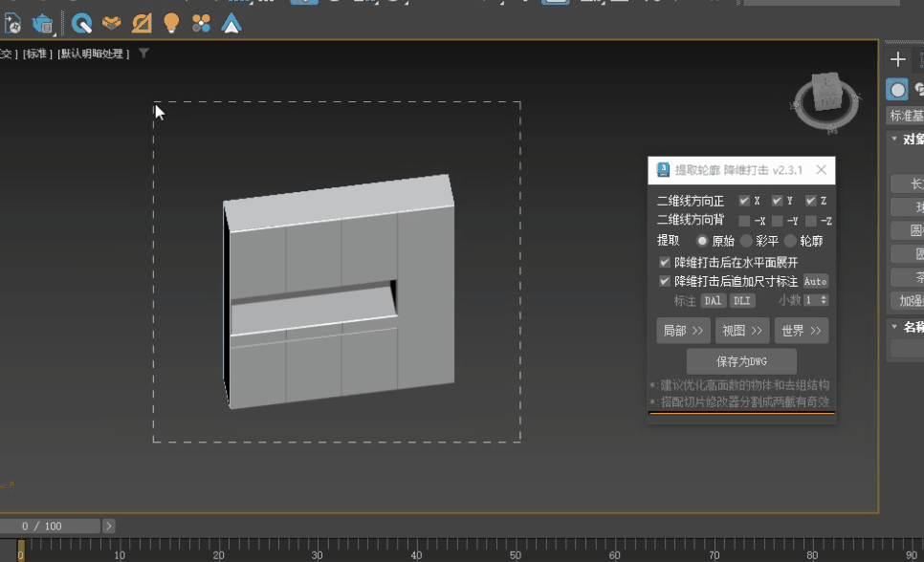Click the blue arrow-shaped A toolbar icon
The image size is (924, 562).
pos(231,24)
